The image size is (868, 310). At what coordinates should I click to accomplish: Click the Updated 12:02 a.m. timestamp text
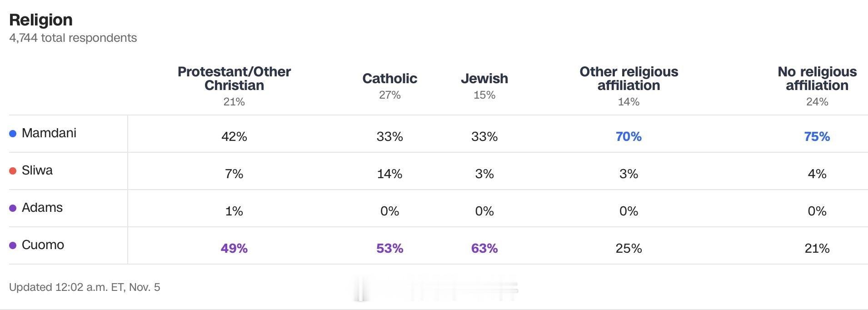point(85,287)
